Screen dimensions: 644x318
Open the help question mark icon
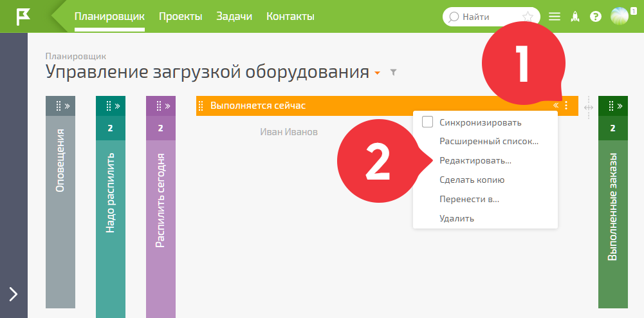[x=596, y=17]
